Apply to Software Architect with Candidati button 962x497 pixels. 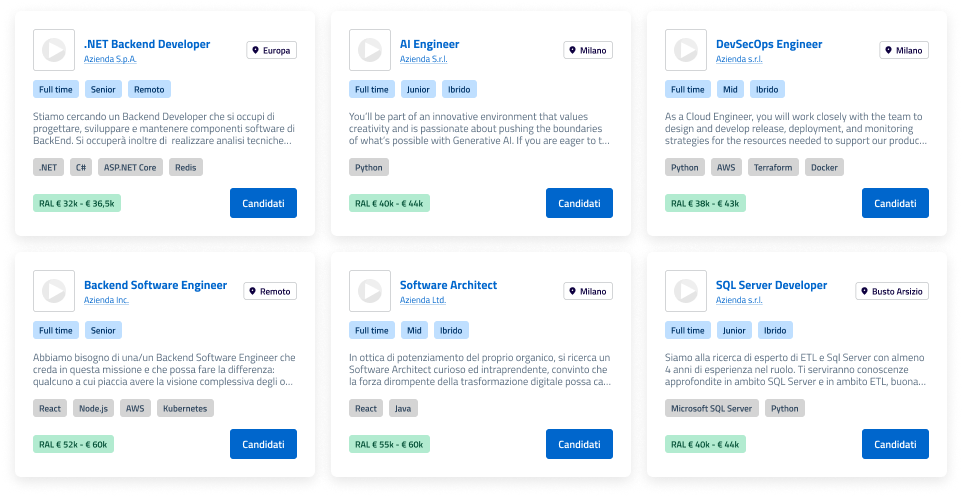(579, 444)
